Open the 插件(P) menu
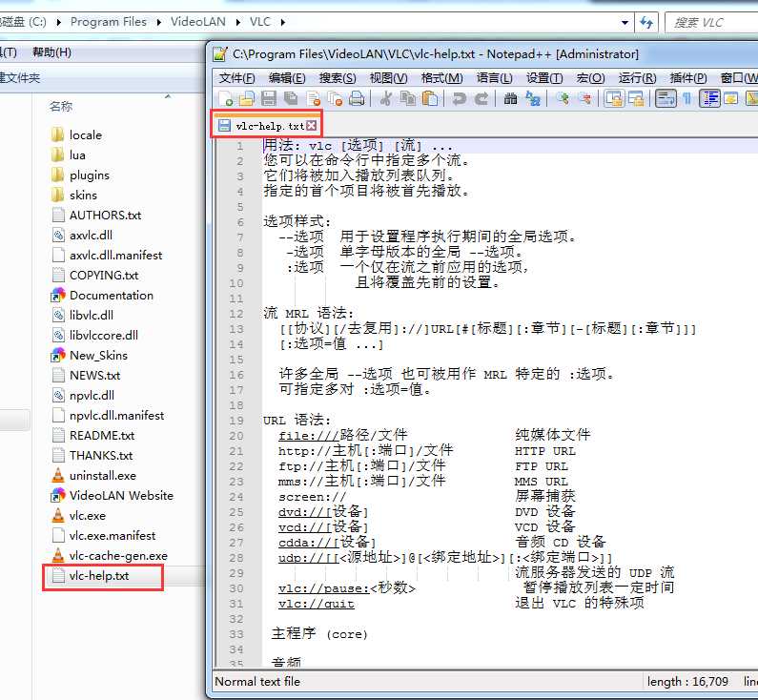The height and width of the screenshot is (700, 758). tap(688, 78)
